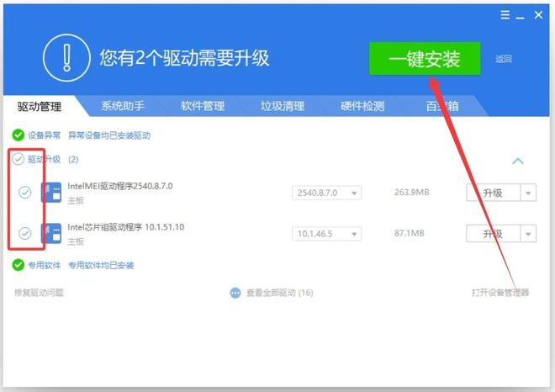555x392 pixels.
Task: Switch to the 驱动管理 tab
Action: coord(40,106)
